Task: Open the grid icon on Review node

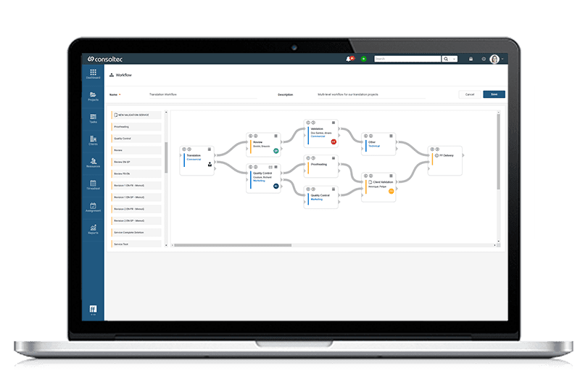Action: coord(276,136)
